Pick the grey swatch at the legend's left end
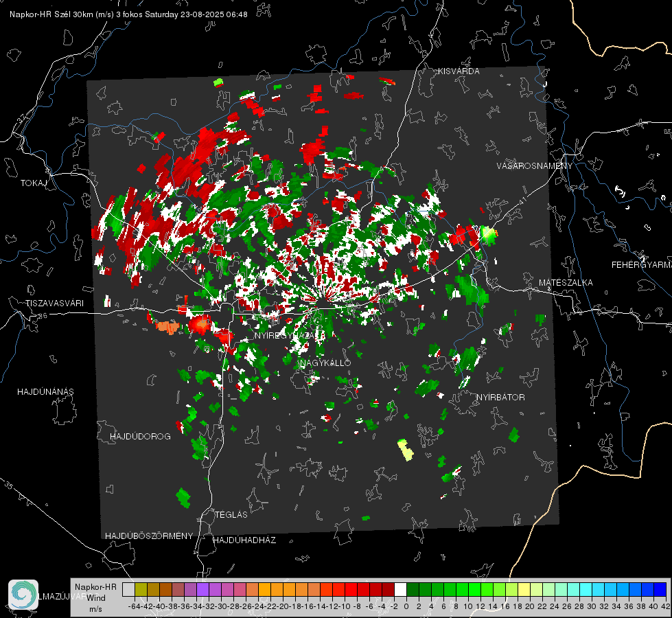The width and height of the screenshot is (672, 618). 128,590
